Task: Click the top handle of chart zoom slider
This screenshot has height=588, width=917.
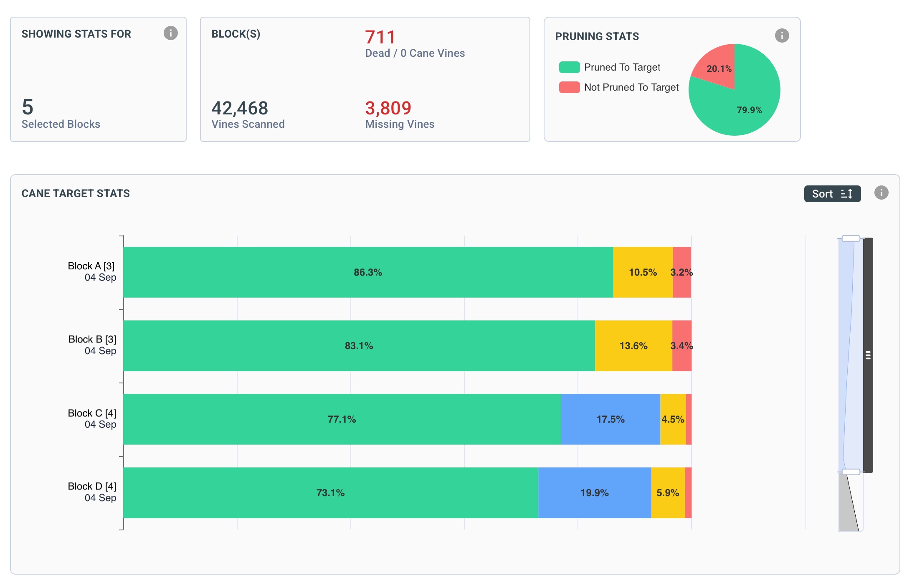Action: (x=851, y=238)
